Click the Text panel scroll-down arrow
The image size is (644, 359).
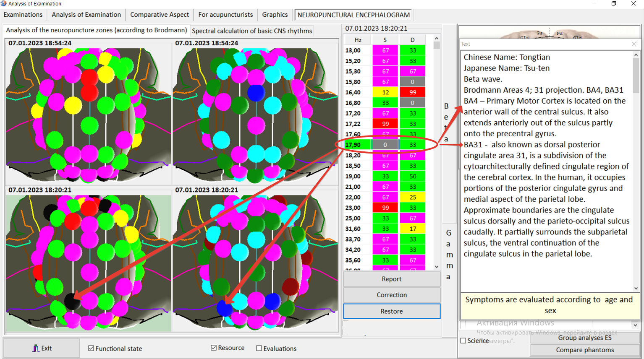click(636, 288)
